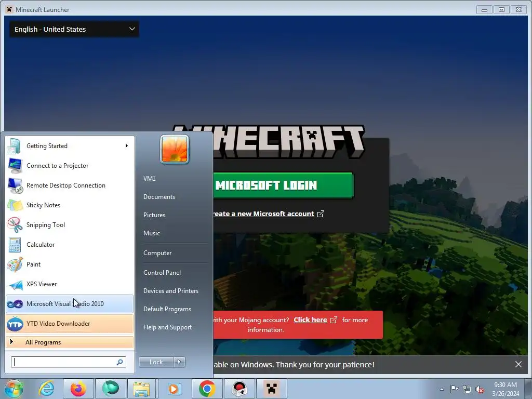Open the Getting Started icon in Start menu
Viewport: 532px width, 399px height.
[14, 146]
